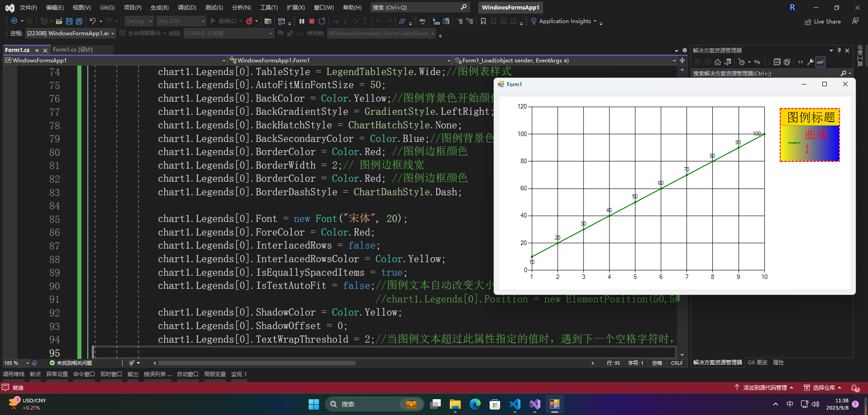
Task: Open Properties wrench in Solution Explorer
Action: (x=811, y=62)
